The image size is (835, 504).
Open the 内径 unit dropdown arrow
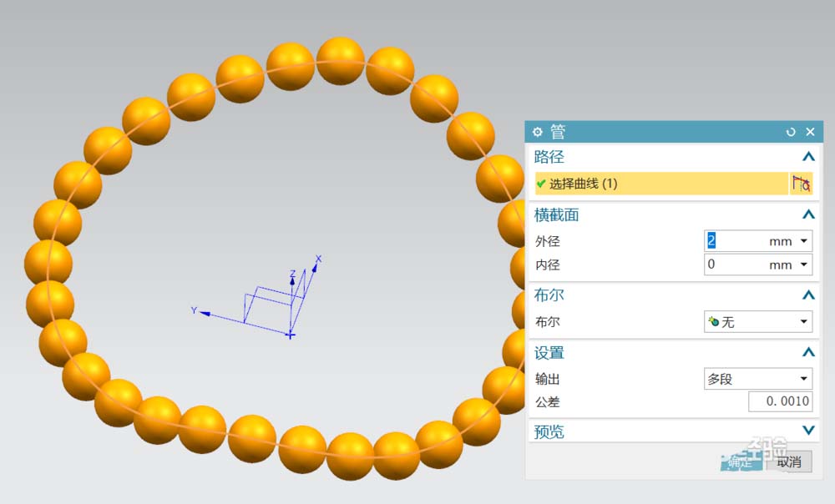(803, 265)
